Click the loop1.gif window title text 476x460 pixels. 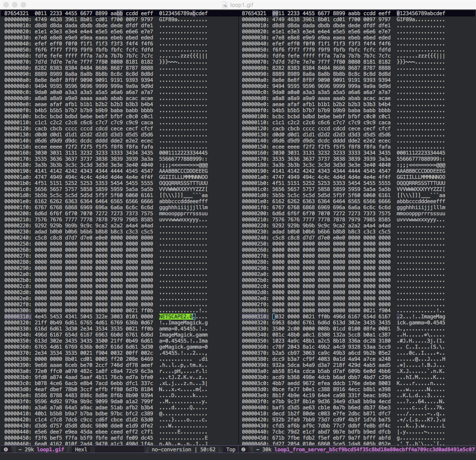(x=241, y=5)
